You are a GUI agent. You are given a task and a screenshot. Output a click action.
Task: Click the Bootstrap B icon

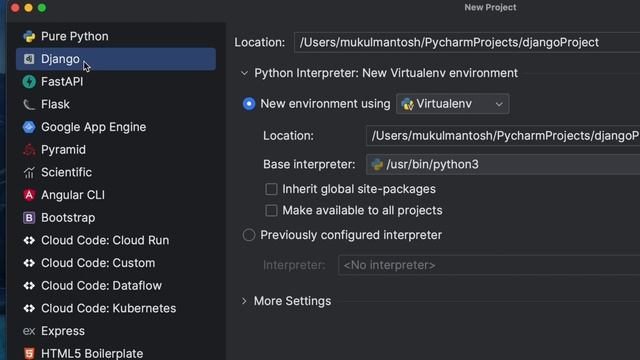pos(29,218)
